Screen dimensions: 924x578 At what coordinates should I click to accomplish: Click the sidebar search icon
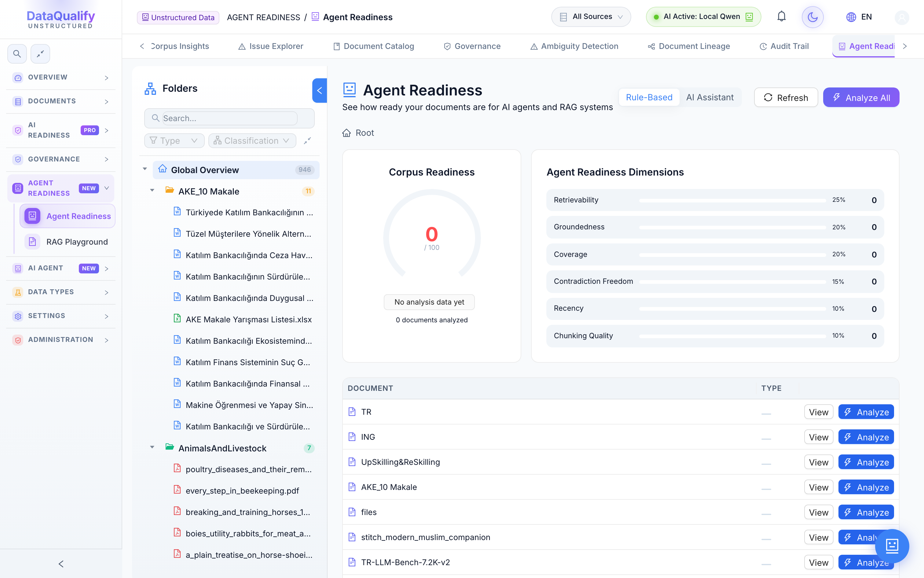click(17, 54)
